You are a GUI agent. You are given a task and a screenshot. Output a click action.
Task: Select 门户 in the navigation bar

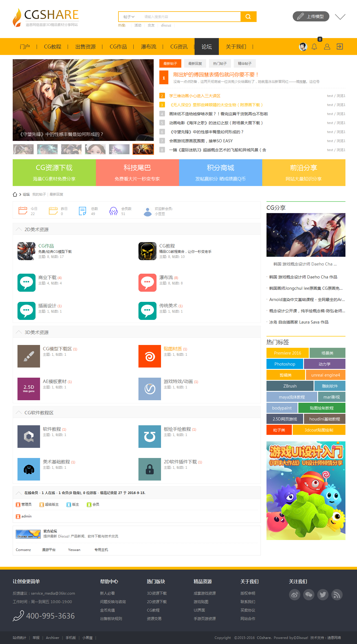click(x=25, y=47)
